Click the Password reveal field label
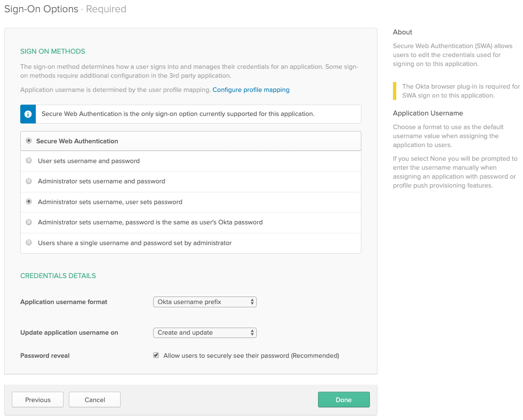This screenshot has width=523, height=420. [45, 355]
